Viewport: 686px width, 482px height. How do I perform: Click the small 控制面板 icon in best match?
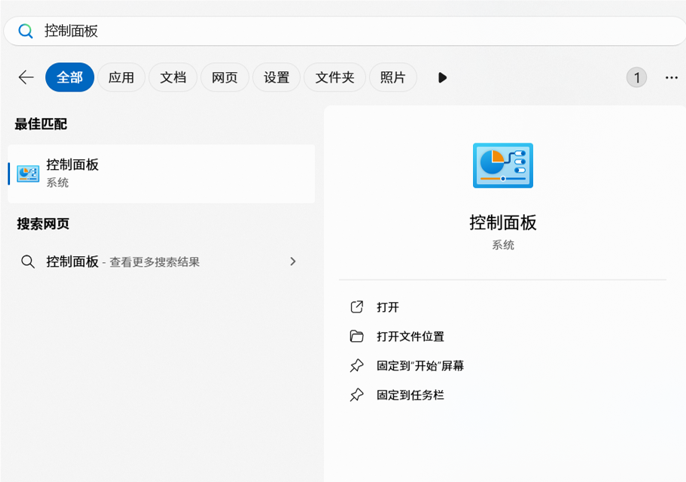coord(28,173)
